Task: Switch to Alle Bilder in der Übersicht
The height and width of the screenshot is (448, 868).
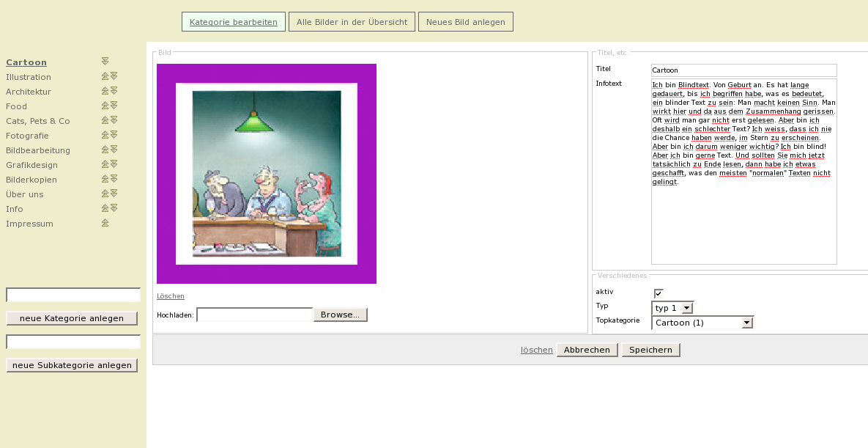Action: pyautogui.click(x=352, y=22)
